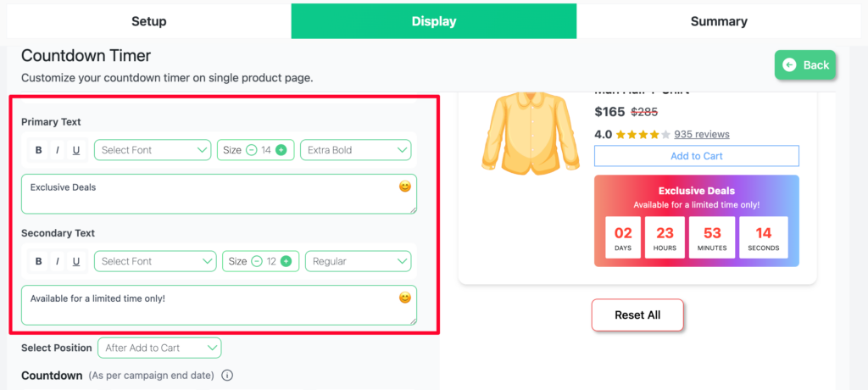Toggle bold for Secondary Text
Screen dimensions: 868x390
(39, 261)
